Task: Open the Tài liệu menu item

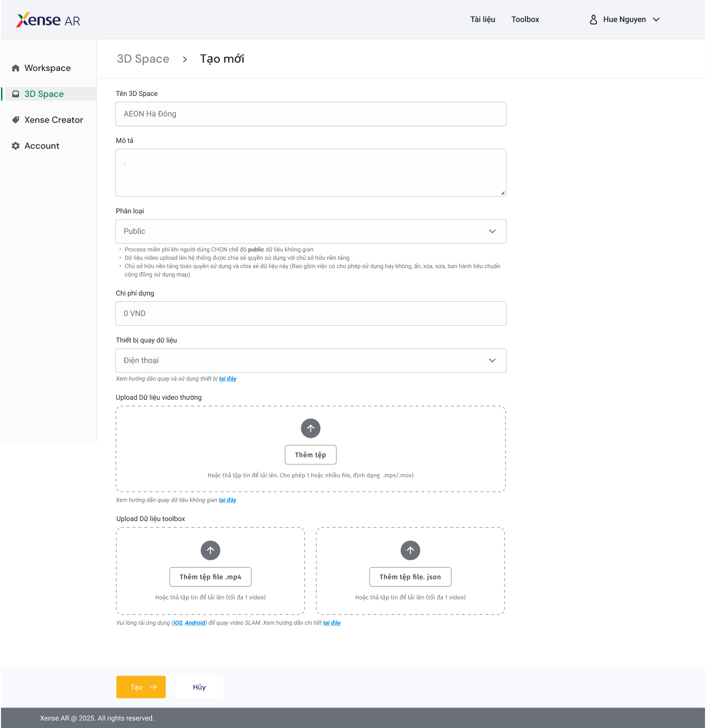Action: coord(483,20)
